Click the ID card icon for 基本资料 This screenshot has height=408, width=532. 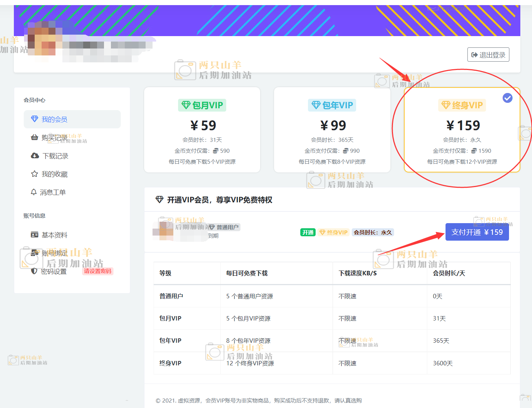coord(35,235)
